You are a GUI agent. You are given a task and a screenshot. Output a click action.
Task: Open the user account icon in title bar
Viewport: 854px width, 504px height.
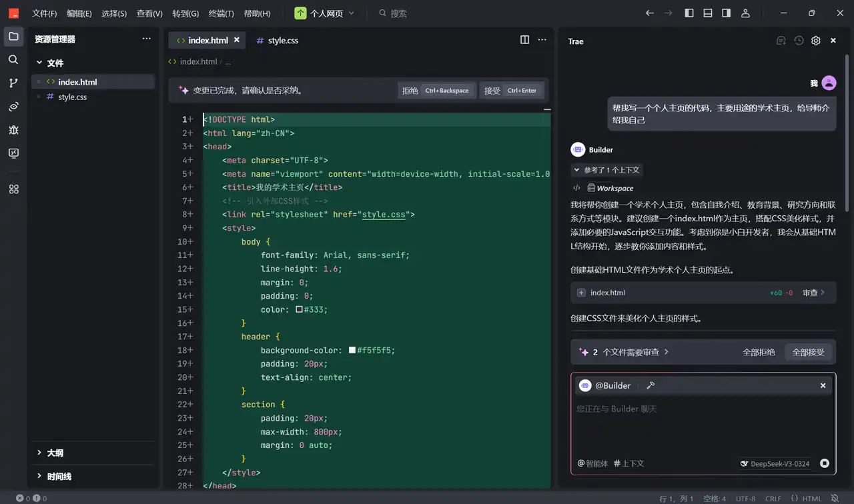(746, 13)
